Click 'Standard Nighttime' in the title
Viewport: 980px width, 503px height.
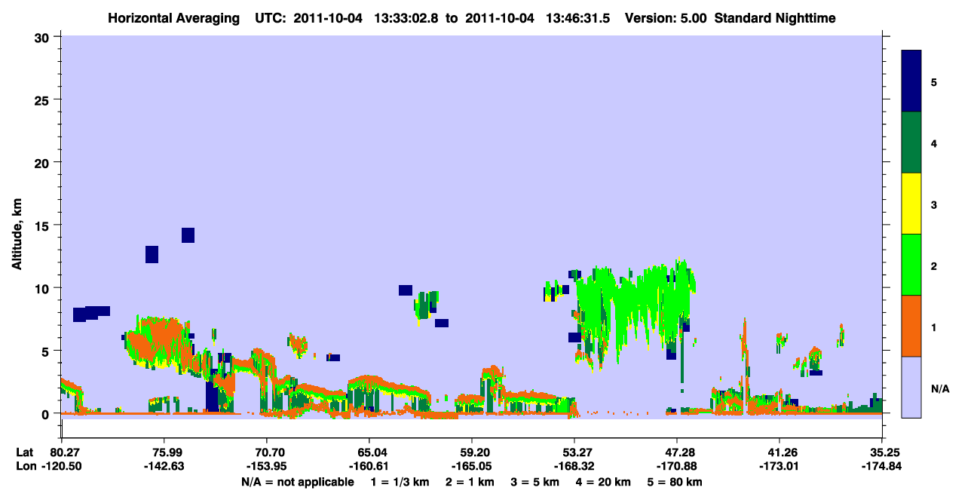pyautogui.click(x=775, y=17)
